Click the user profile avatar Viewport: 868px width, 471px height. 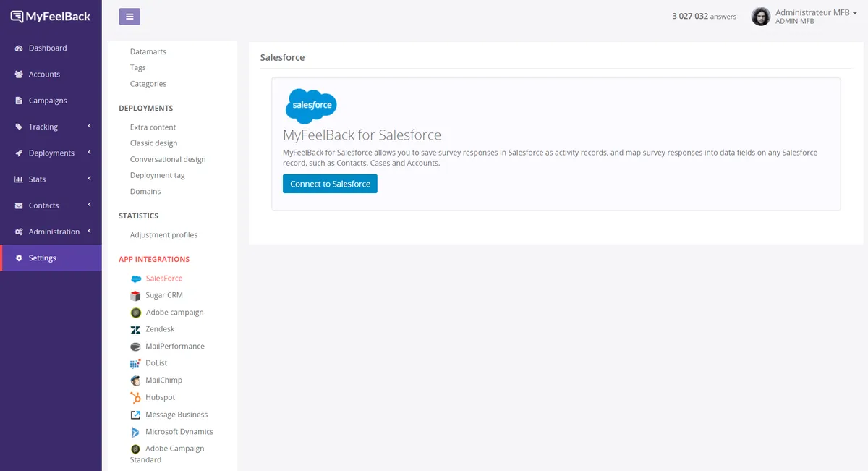click(761, 17)
